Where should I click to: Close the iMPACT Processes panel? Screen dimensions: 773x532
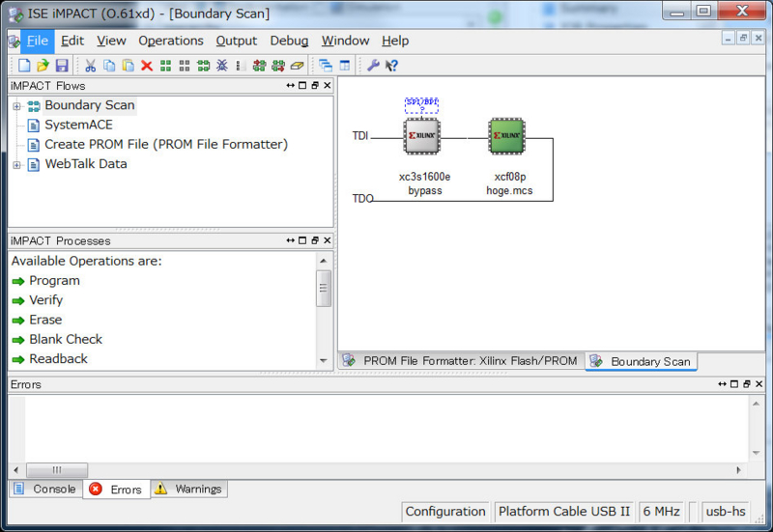pyautogui.click(x=327, y=240)
